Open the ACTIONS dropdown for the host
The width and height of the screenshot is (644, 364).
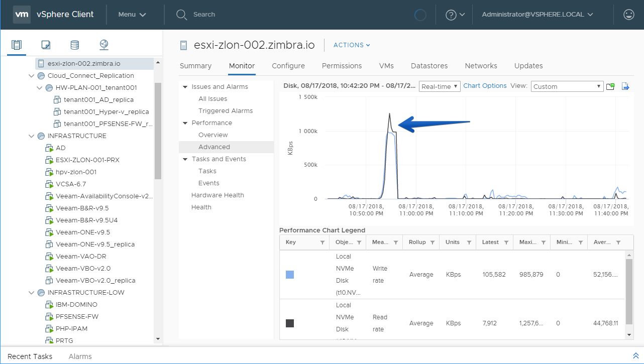pyautogui.click(x=352, y=45)
